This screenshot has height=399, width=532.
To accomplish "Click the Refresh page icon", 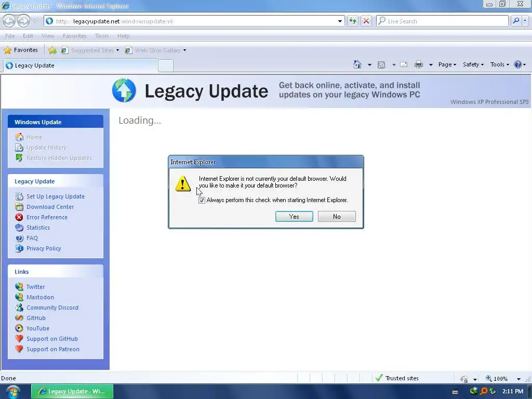I will pos(353,21).
